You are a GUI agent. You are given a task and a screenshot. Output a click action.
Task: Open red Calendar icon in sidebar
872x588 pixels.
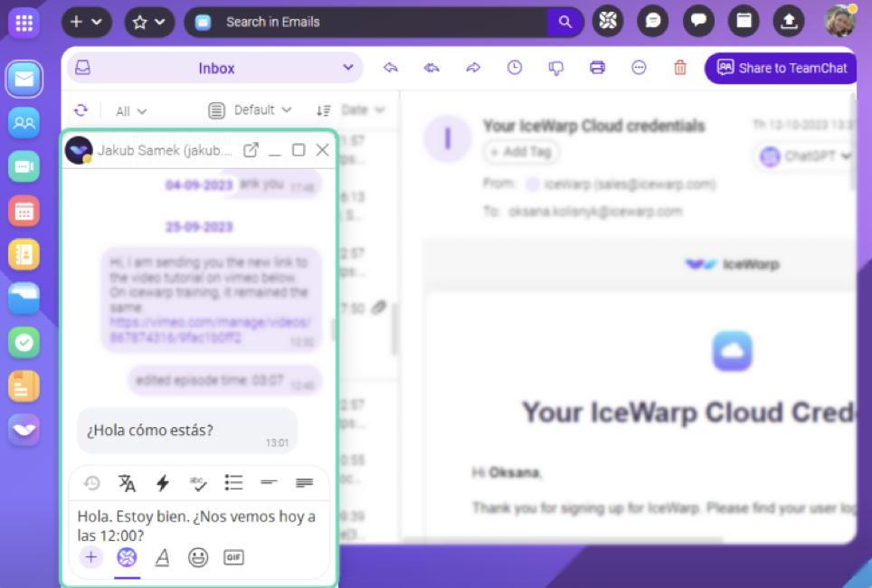point(24,211)
